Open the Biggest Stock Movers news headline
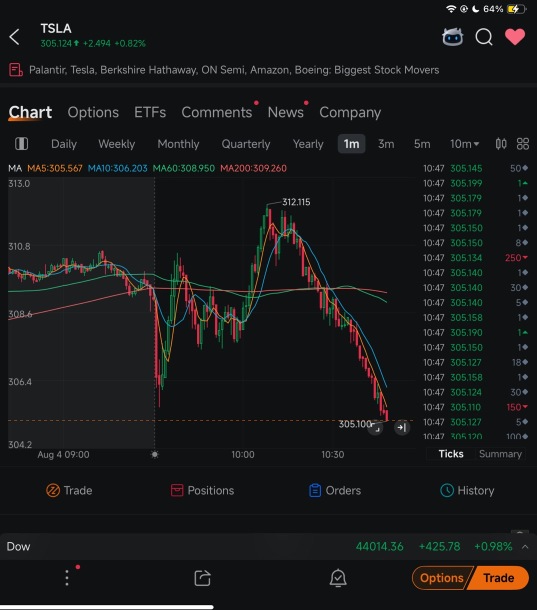Viewport: 537px width, 610px height. coord(234,70)
